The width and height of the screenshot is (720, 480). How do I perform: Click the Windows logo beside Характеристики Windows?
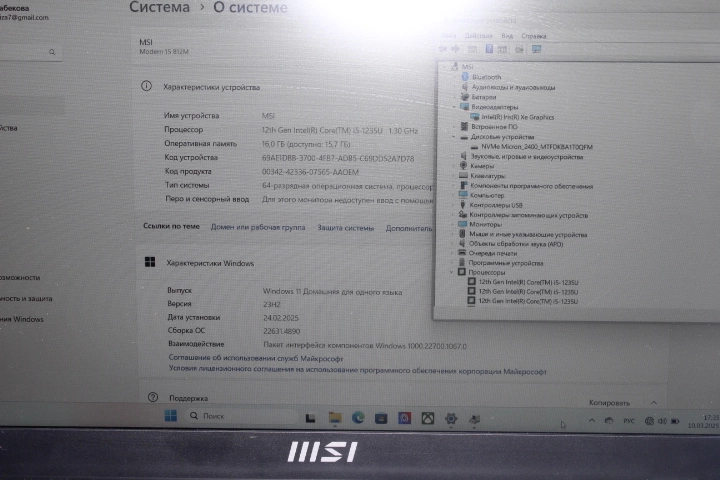coord(150,262)
